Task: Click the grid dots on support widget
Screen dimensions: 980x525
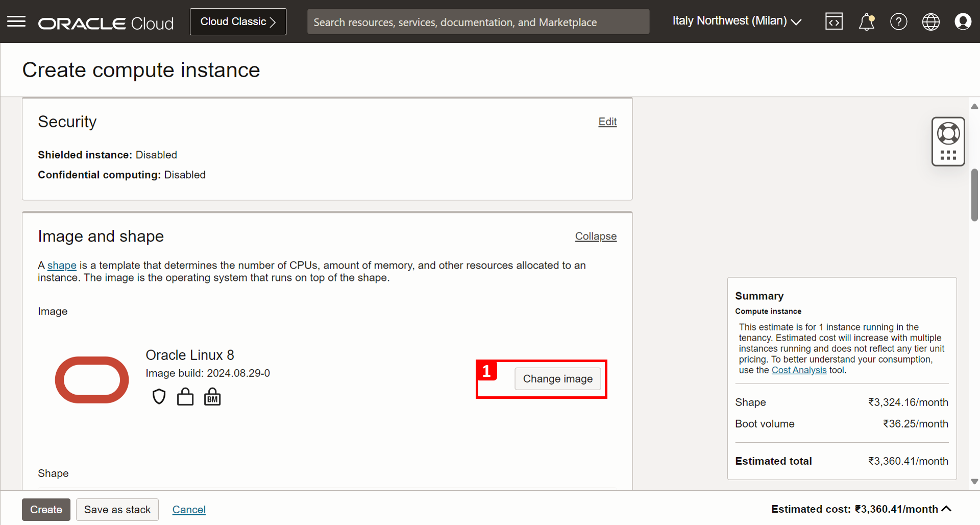Action: tap(948, 155)
